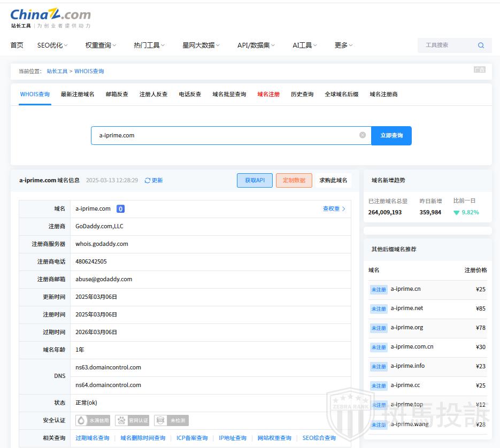Expand the SEO优化 dropdown menu

(x=52, y=45)
